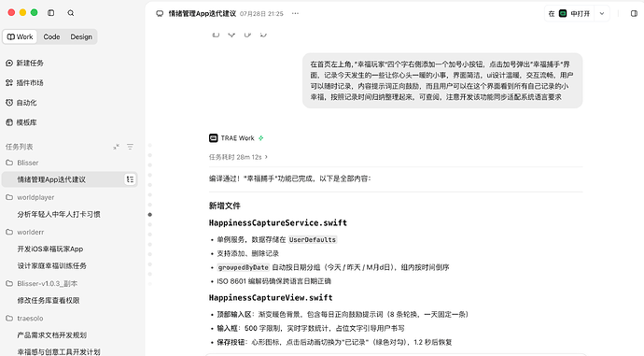The width and height of the screenshot is (644, 356).
Task: Click the ISO 8601 bullet line
Action: 273,281
